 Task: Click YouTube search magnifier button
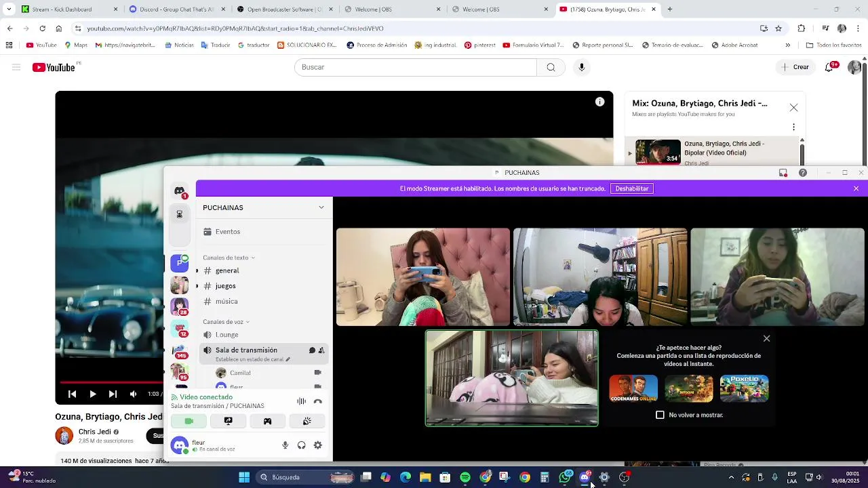[x=551, y=67]
